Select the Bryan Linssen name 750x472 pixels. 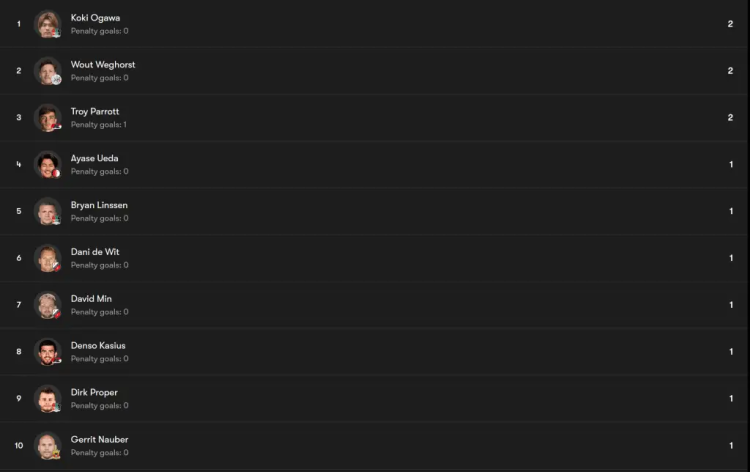[x=99, y=205]
